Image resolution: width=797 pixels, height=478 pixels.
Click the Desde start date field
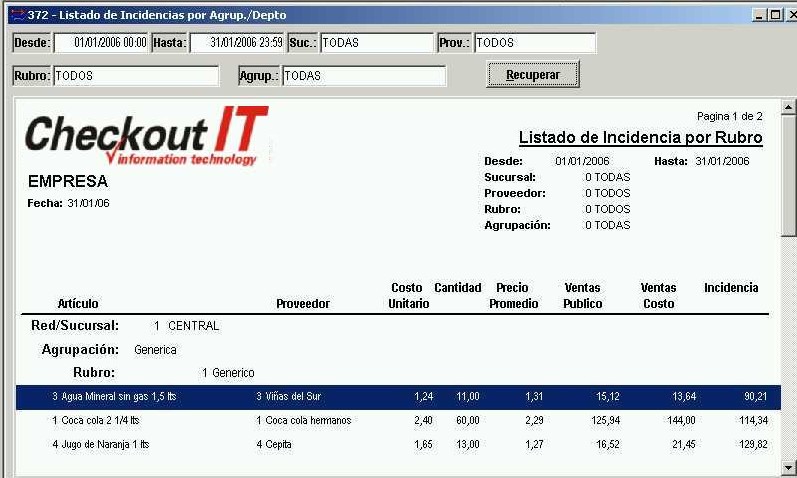click(101, 43)
